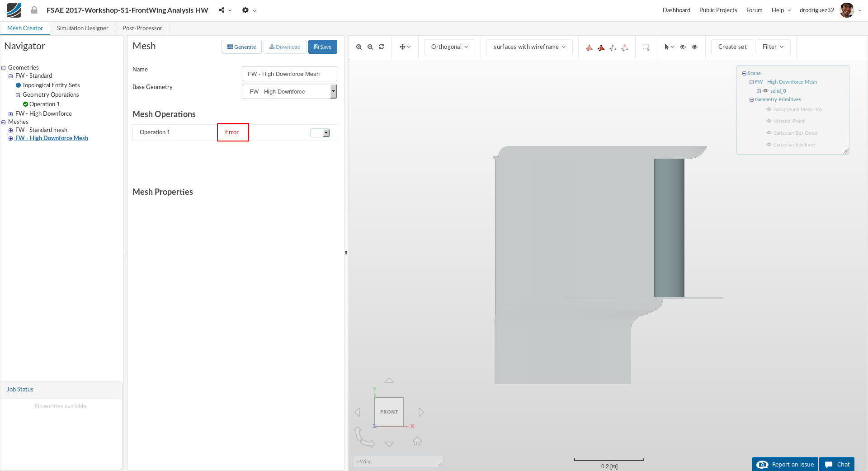Activate the box selection tool
Screen dimensions: 868x471
tap(646, 47)
